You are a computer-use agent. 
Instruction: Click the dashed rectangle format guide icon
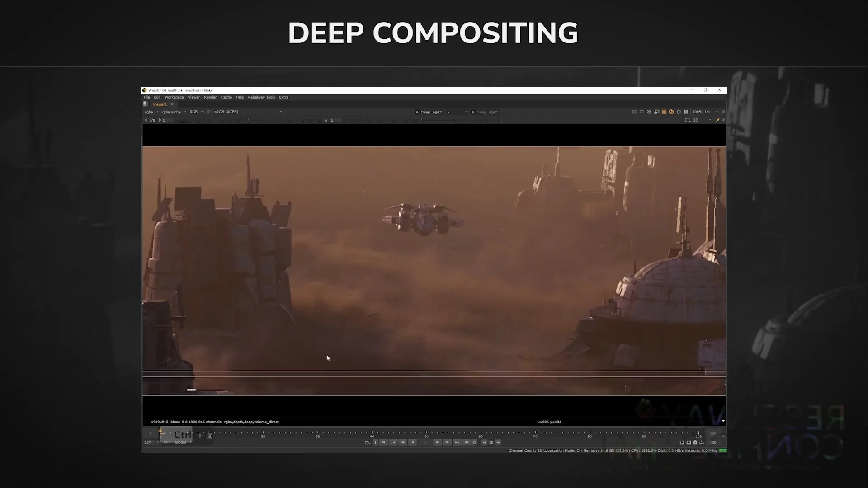coord(688,120)
